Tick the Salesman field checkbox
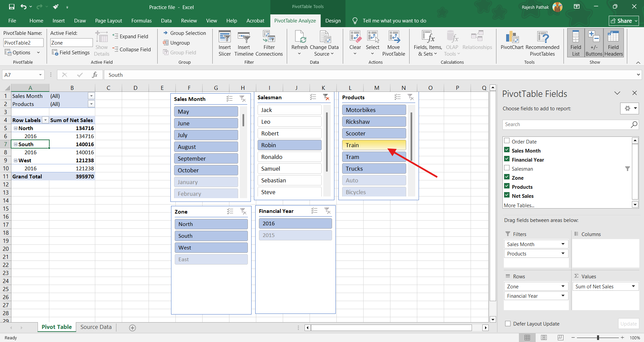This screenshot has height=342, width=644. [x=507, y=168]
